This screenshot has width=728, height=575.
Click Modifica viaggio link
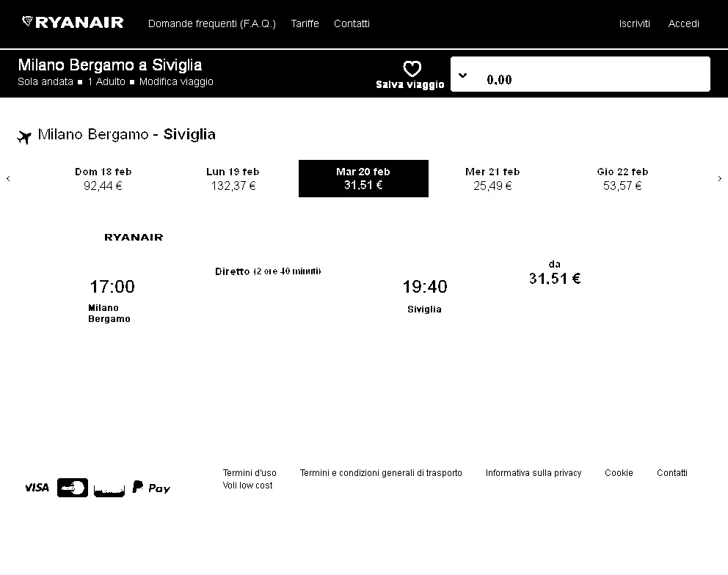[x=176, y=81]
